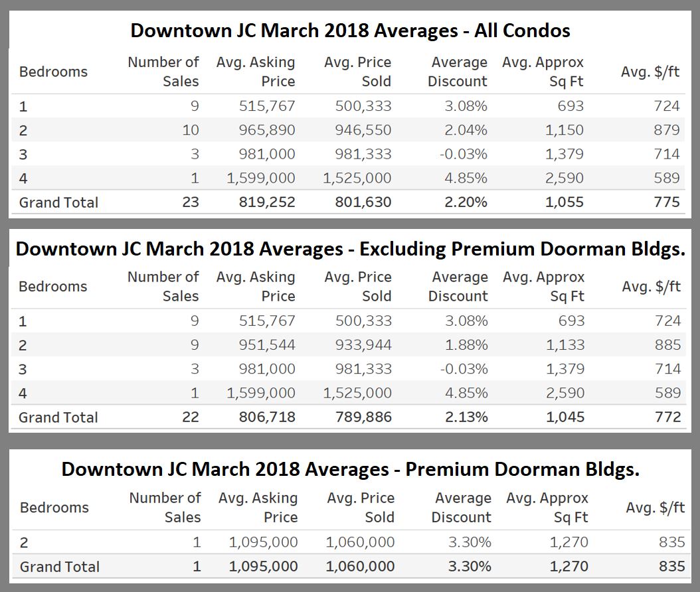Select square feet value 1,133
Viewport: 700px width, 592px height.
point(565,345)
